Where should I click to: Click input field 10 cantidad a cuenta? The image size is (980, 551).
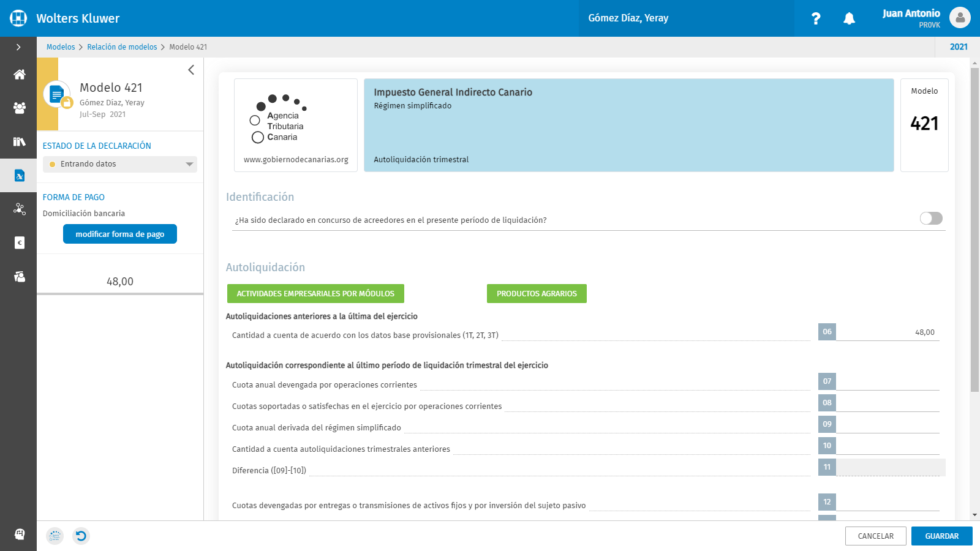click(x=888, y=446)
